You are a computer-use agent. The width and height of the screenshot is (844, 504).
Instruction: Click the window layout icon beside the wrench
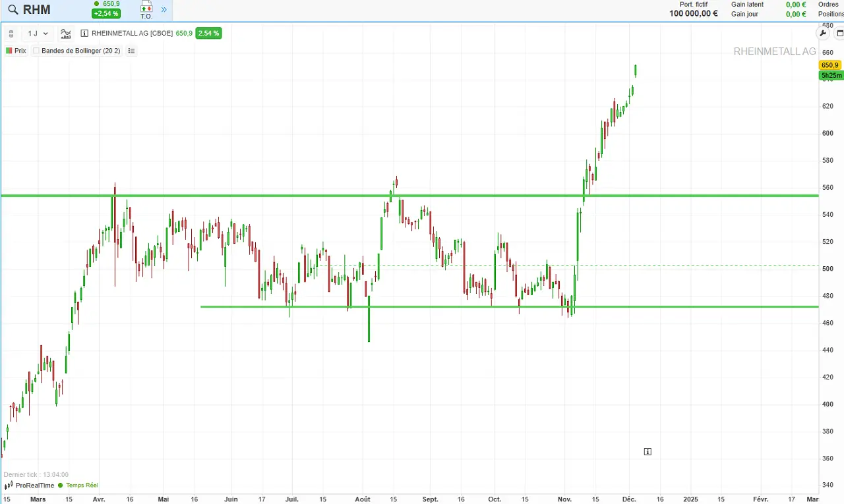click(x=840, y=33)
